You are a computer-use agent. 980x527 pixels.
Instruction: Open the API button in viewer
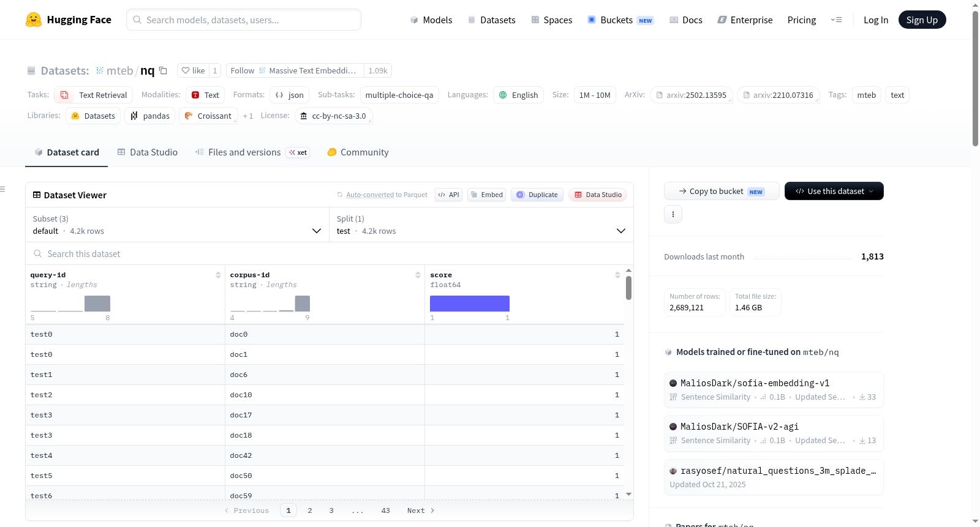[x=448, y=195]
